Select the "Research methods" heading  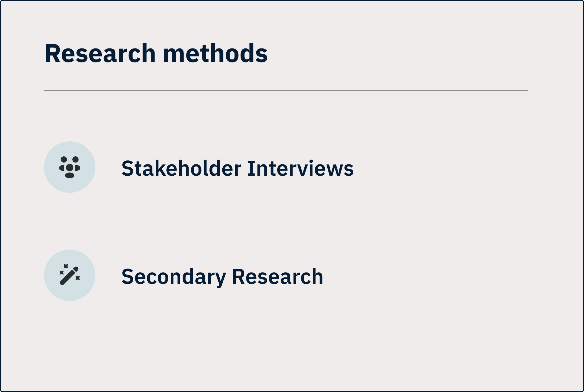click(156, 54)
